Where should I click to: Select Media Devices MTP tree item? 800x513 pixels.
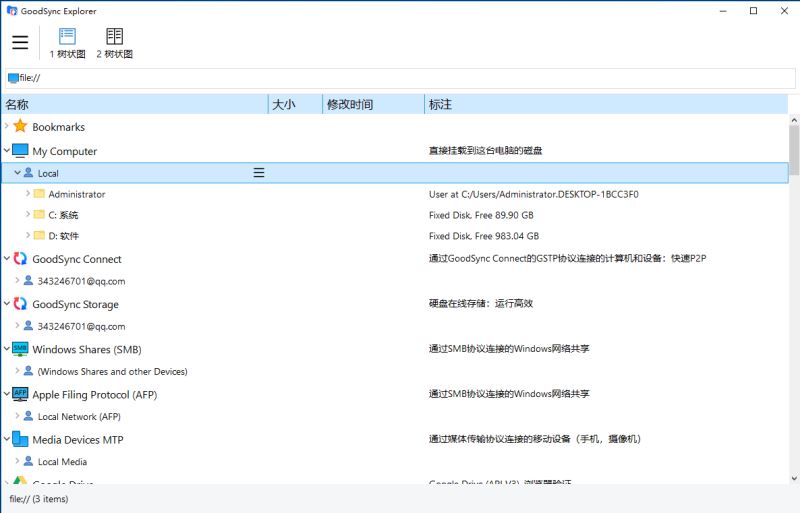click(x=78, y=439)
